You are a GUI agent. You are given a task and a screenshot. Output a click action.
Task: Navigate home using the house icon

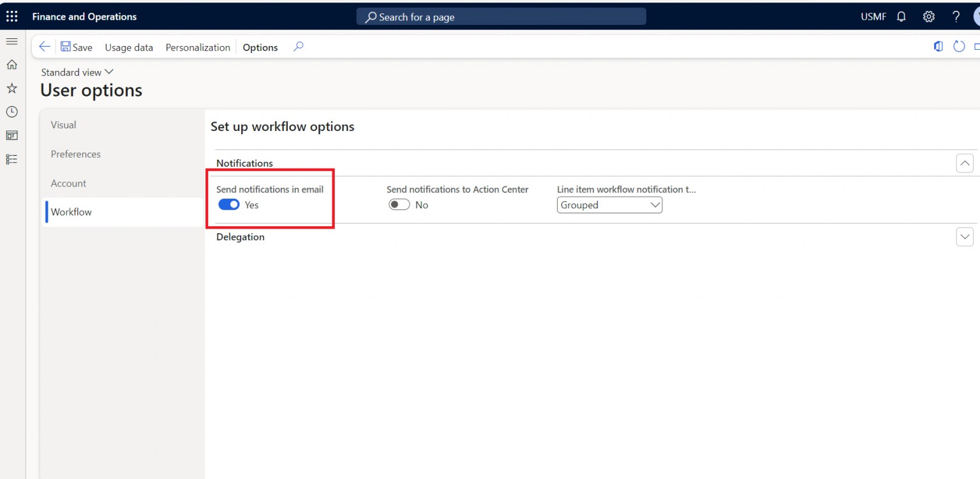pos(11,65)
